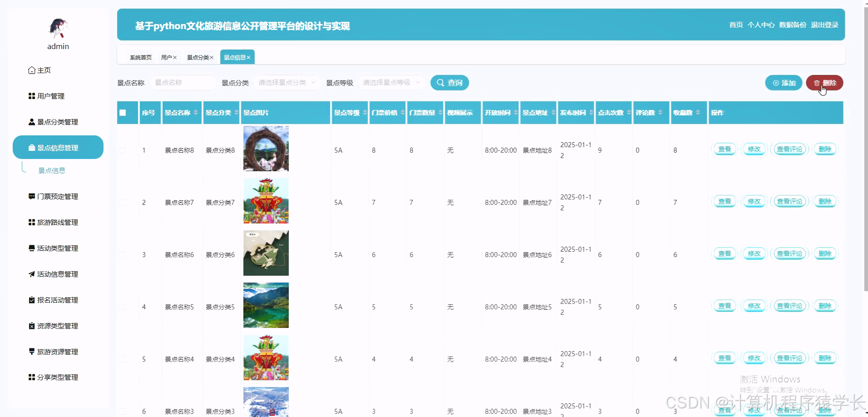This screenshot has height=417, width=868.
Task: Expand the 活动信息管理 sidebar menu
Action: click(x=58, y=274)
